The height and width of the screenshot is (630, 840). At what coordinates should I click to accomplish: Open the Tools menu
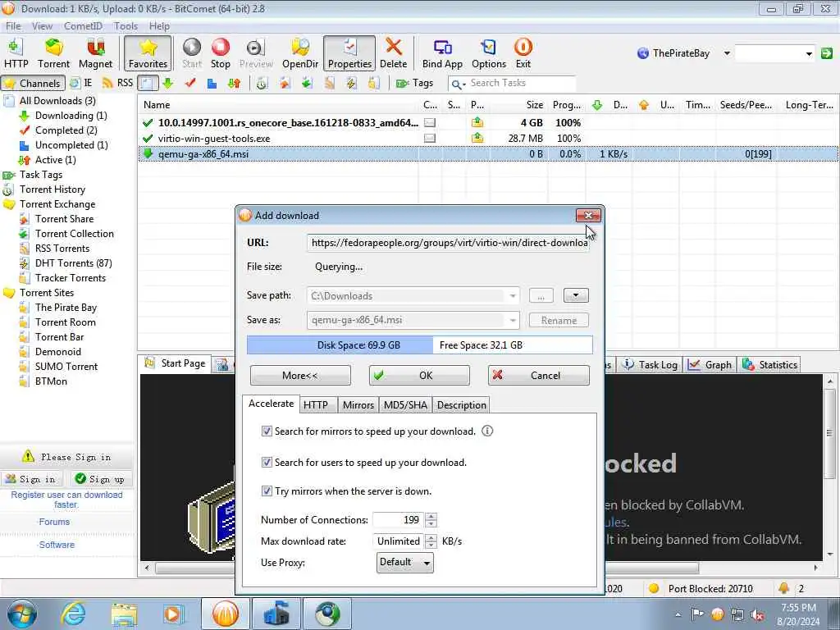point(126,25)
